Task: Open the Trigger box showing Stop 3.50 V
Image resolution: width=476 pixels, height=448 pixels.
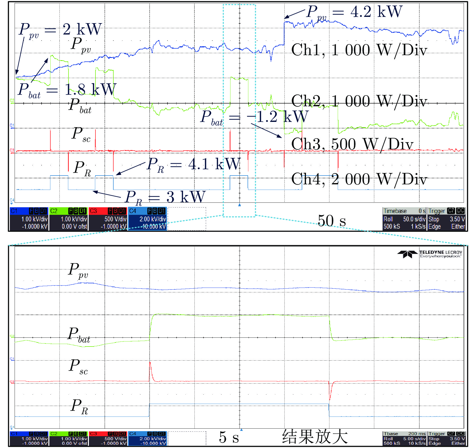Action: 447,219
